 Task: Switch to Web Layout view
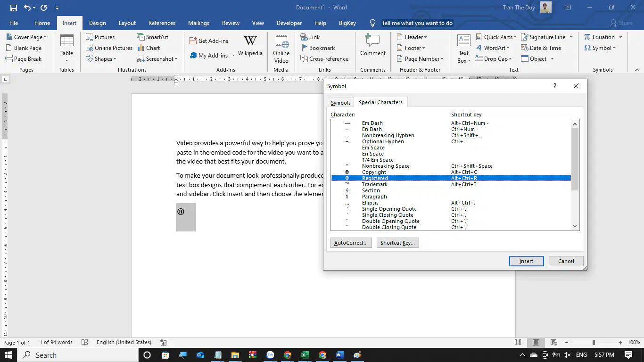(553, 343)
